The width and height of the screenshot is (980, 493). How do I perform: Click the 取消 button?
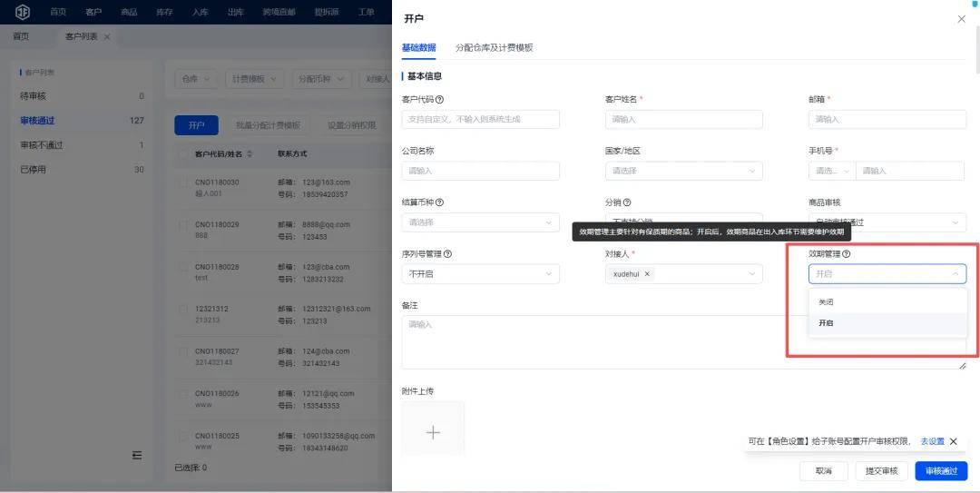(824, 471)
